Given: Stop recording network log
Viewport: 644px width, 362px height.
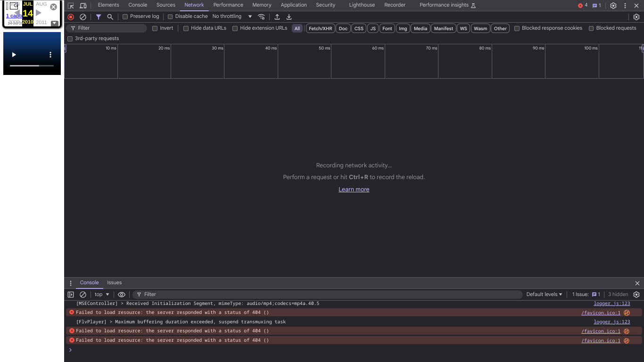Looking at the screenshot, I should coord(71,16).
